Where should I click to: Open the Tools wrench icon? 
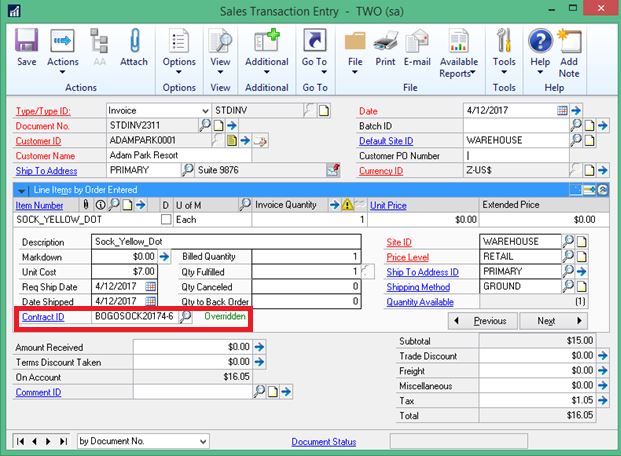click(504, 40)
